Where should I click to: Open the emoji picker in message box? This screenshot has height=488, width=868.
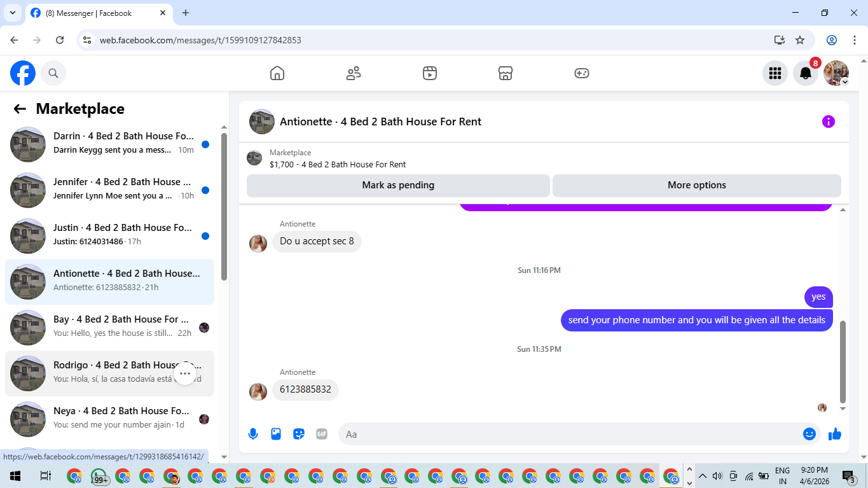tap(809, 434)
